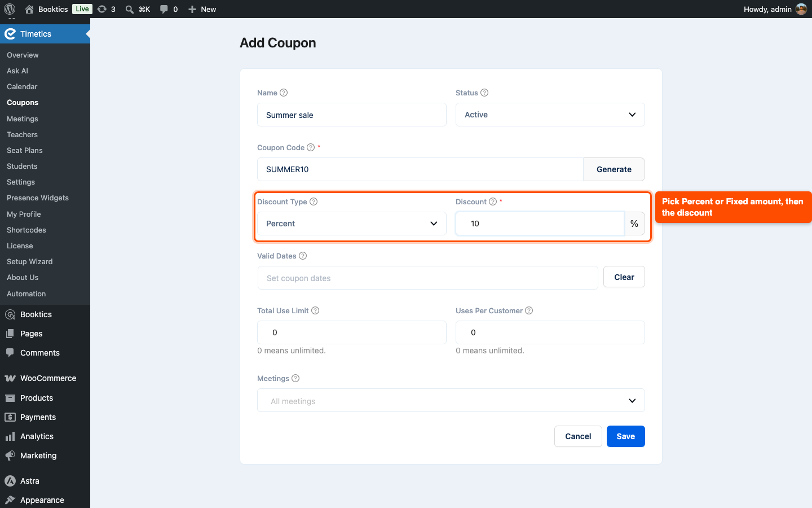Show the Total Use Limit help icon
This screenshot has height=508, width=812.
315,310
